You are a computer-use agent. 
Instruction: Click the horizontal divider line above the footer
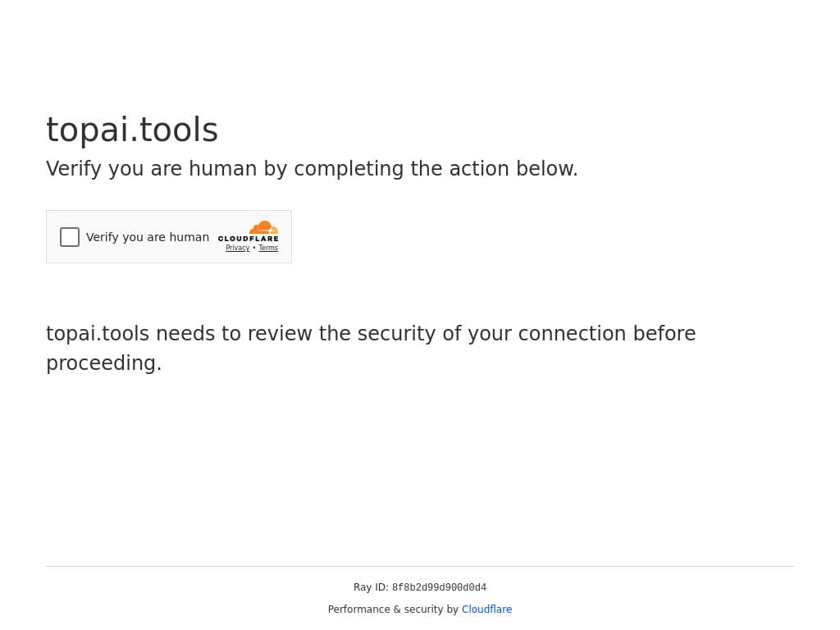(x=420, y=566)
